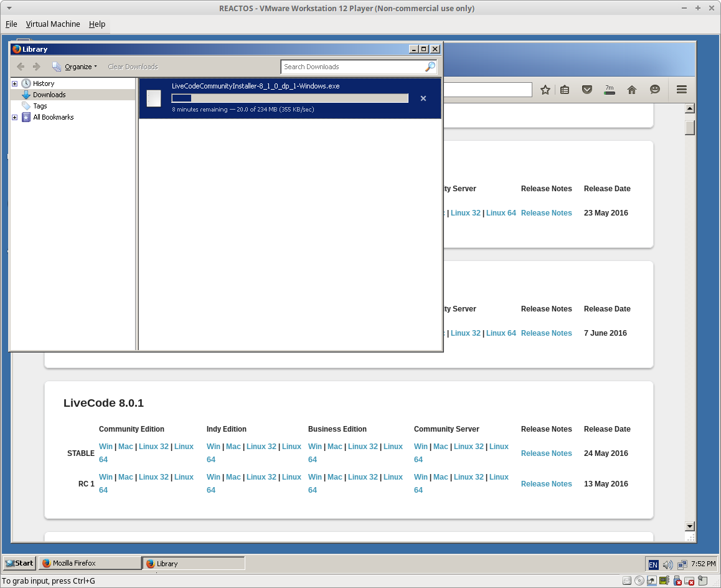Switch to Mozilla Firefox taskbar button
The height and width of the screenshot is (588, 721).
click(90, 563)
